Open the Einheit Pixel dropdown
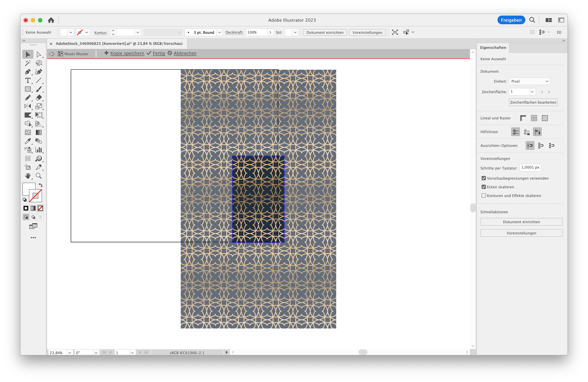Image resolution: width=588 pixels, height=382 pixels. 529,81
